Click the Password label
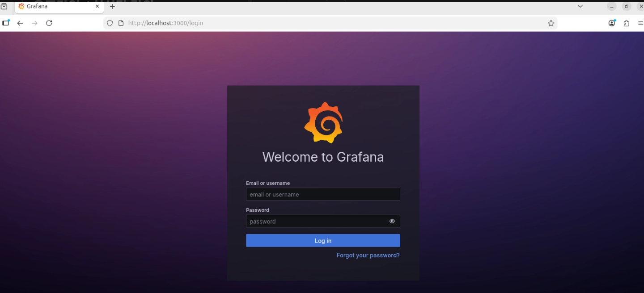The height and width of the screenshot is (293, 644). coord(258,210)
